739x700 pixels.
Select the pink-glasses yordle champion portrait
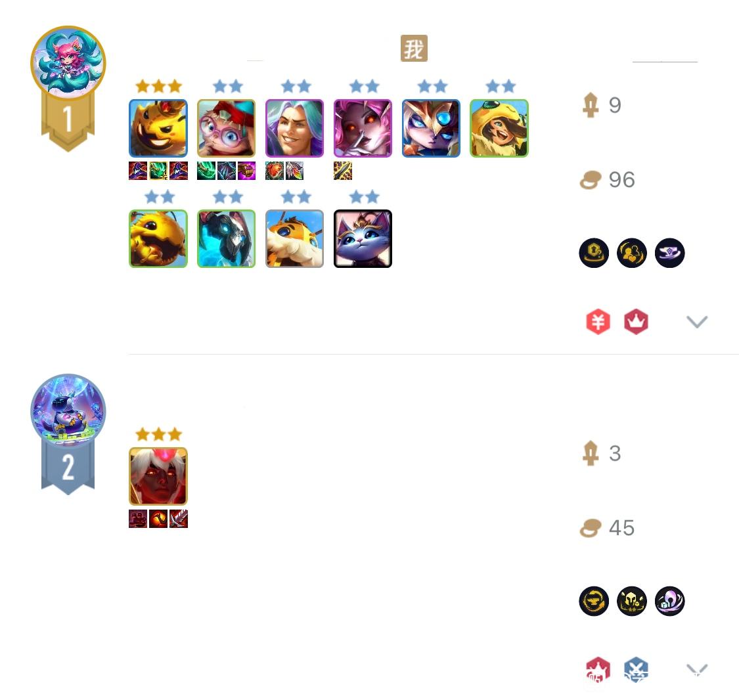226,128
